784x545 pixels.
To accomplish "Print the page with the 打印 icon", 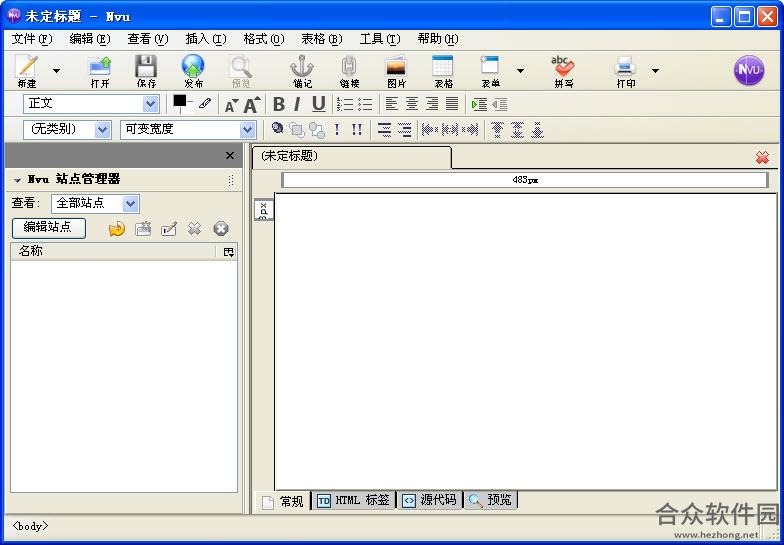I will pyautogui.click(x=625, y=71).
